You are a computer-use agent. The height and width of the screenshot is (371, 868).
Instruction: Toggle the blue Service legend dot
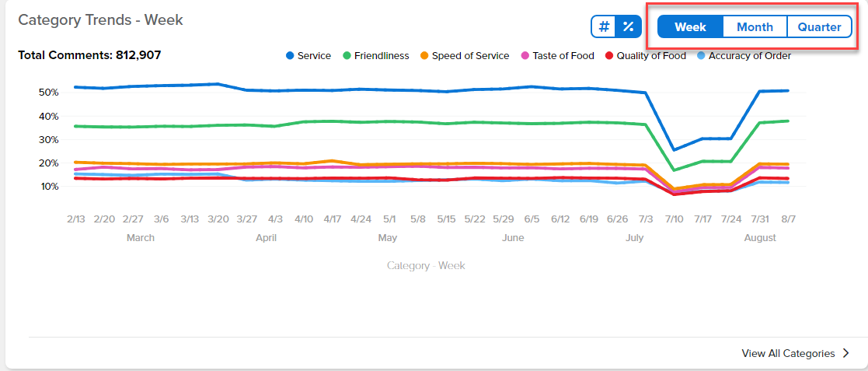click(290, 56)
